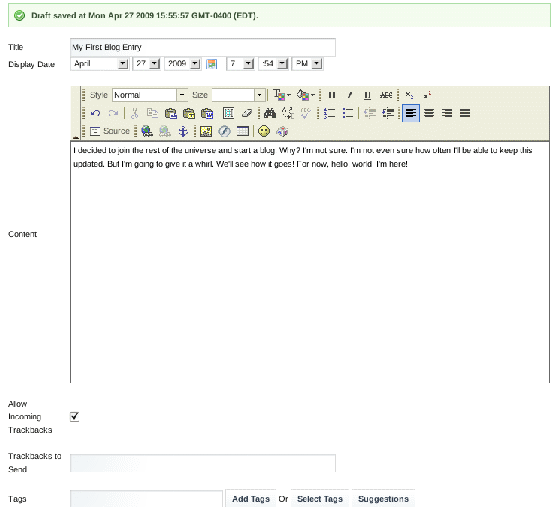Open the text color picker
The width and height of the screenshot is (554, 507).
282,95
